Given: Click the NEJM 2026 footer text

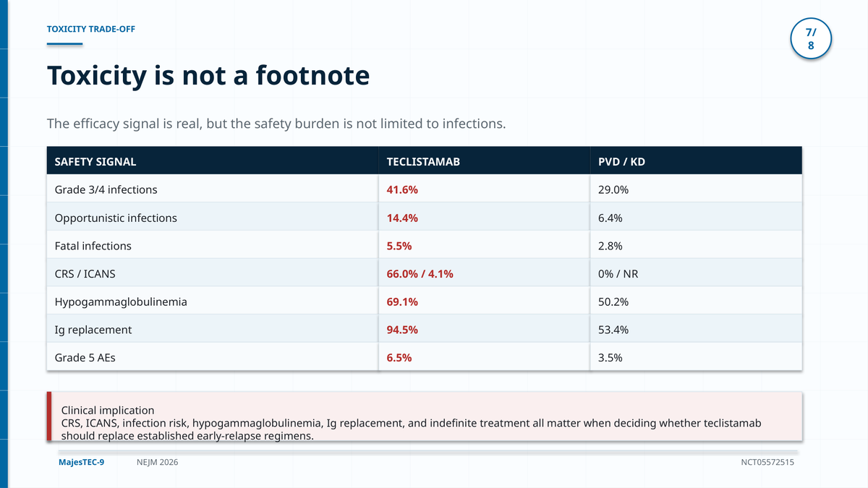Looking at the screenshot, I should 157,462.
